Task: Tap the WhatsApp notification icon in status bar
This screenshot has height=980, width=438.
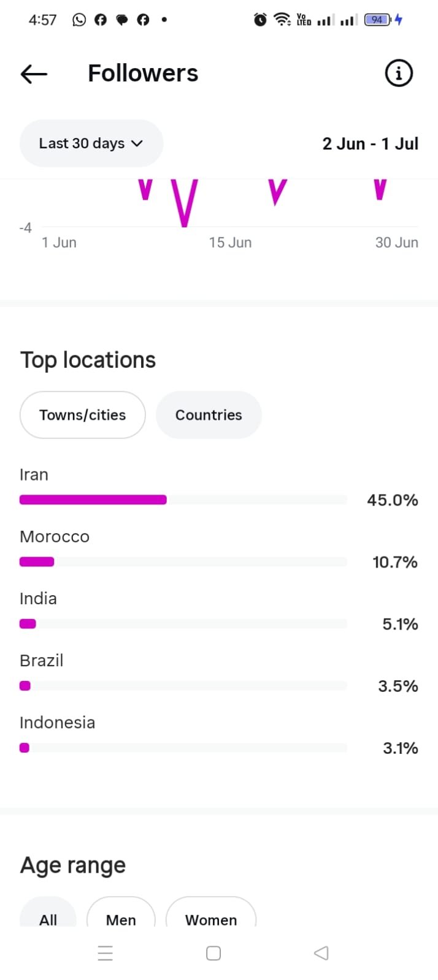Action: point(79,20)
